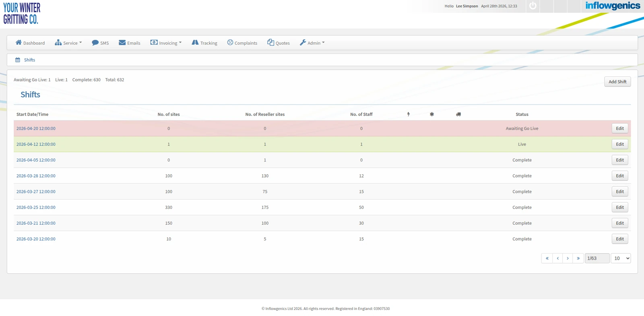
Task: Click the Shifts calendar icon in breadcrumb
Action: [18, 60]
